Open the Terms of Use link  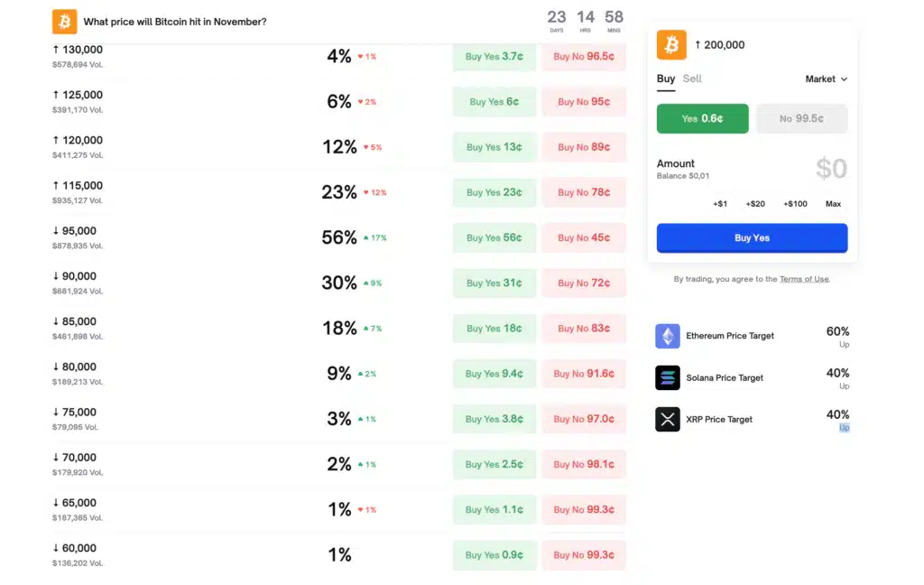tap(803, 279)
